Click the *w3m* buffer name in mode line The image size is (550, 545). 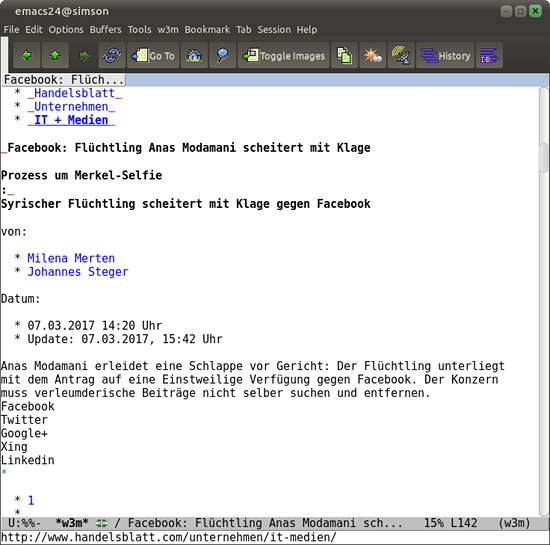point(72,523)
